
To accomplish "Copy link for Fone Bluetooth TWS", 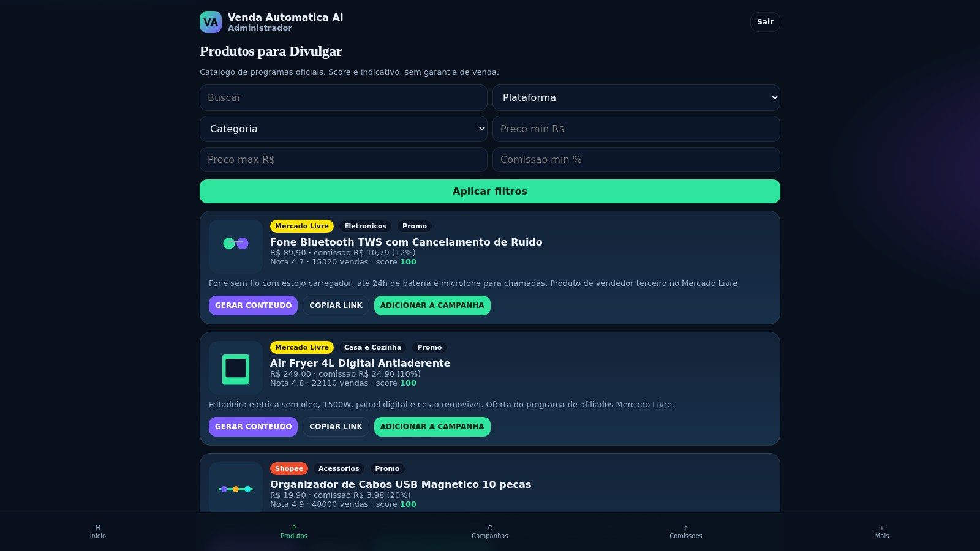I will coord(336,305).
